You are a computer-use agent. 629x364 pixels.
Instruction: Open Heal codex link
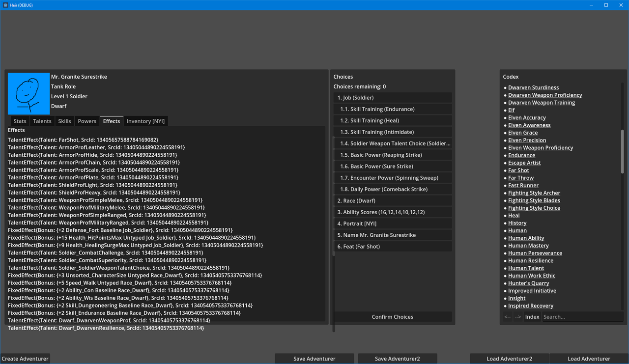tap(514, 216)
